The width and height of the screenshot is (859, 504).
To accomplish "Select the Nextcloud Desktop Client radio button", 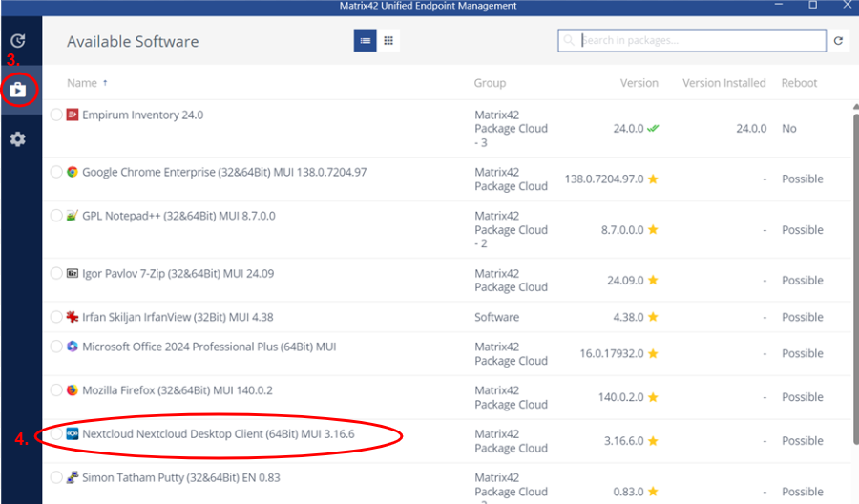I will 56,434.
